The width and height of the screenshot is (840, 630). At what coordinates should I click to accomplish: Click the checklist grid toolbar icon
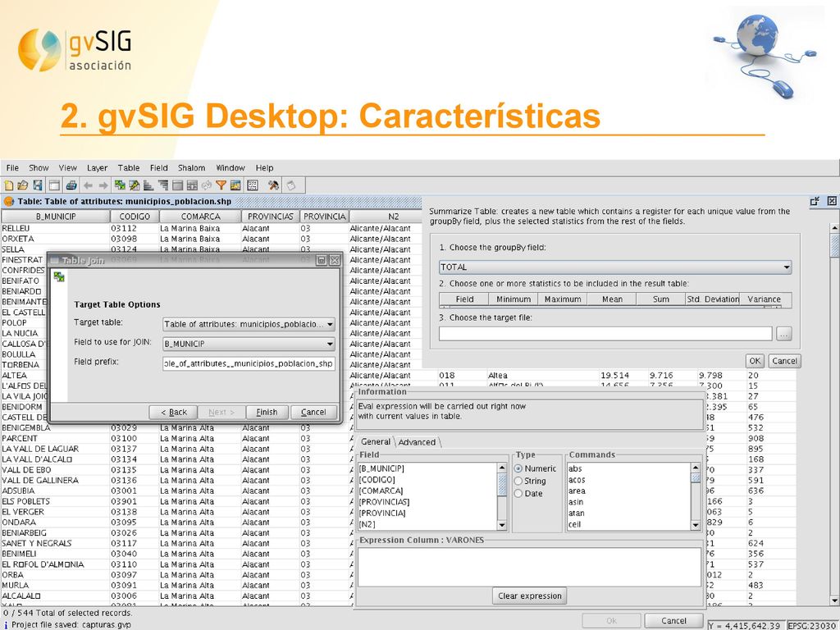pos(253,185)
